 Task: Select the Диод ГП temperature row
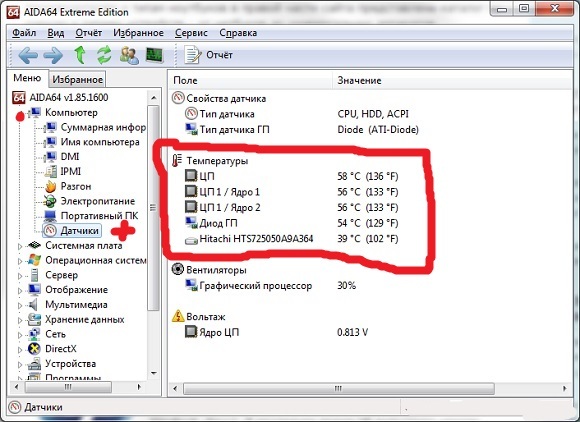(371, 223)
